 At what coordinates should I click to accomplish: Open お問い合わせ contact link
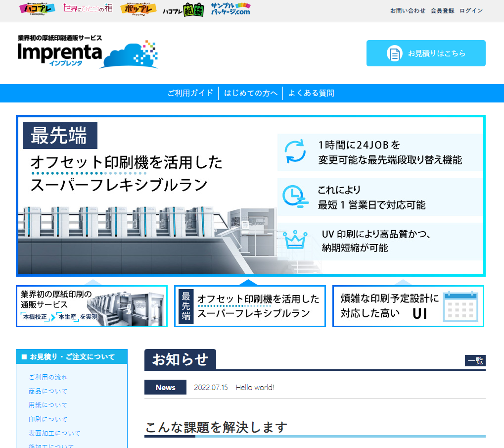click(408, 10)
